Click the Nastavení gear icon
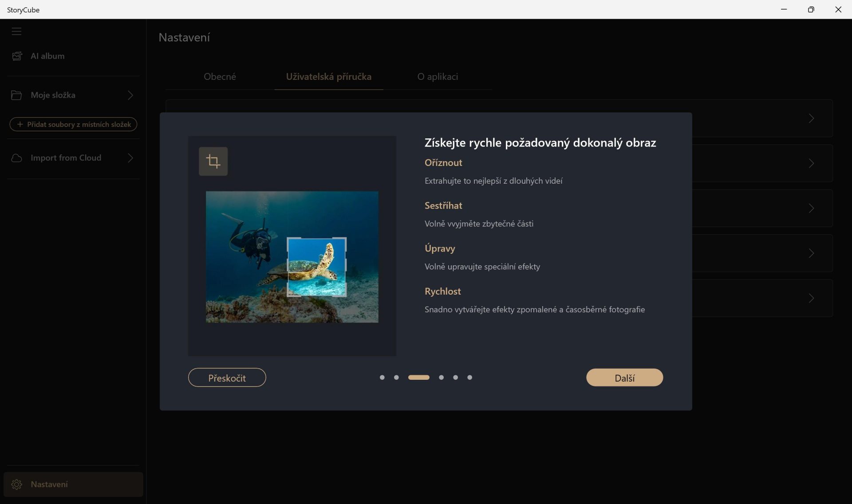The image size is (852, 504). [17, 484]
